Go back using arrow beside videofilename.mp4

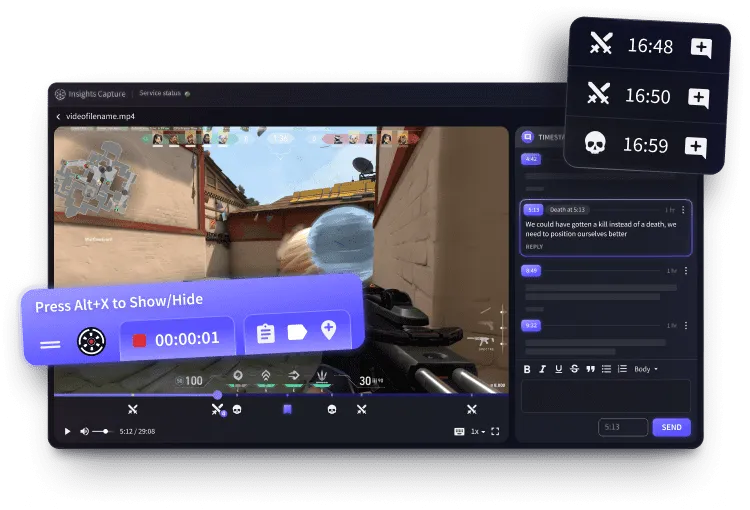(x=58, y=116)
